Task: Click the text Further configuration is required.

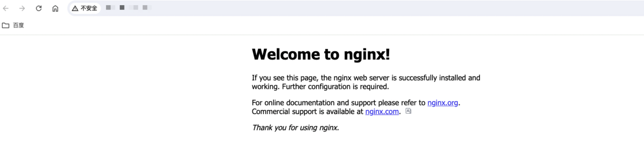Action: 336,86
